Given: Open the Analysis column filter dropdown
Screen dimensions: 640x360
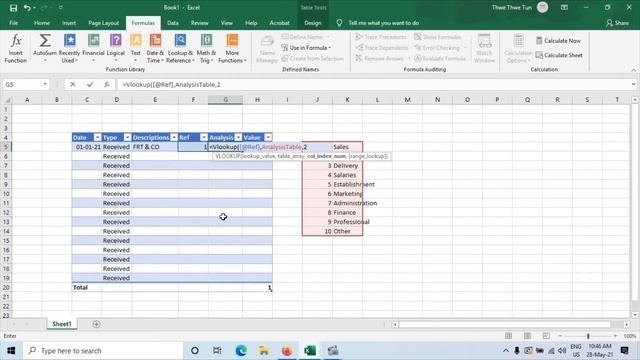Looking at the screenshot, I should pyautogui.click(x=238, y=138).
